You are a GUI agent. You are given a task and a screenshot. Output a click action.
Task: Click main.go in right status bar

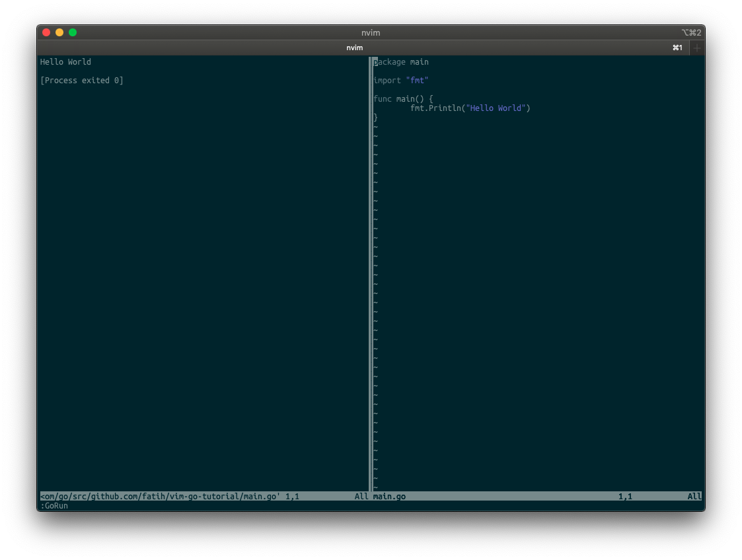tap(389, 497)
